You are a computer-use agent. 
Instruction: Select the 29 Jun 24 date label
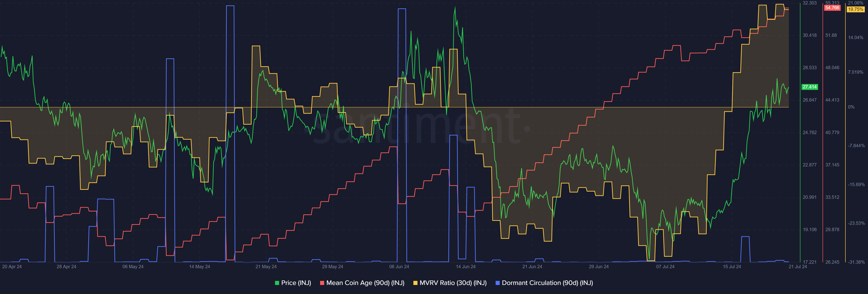599,267
